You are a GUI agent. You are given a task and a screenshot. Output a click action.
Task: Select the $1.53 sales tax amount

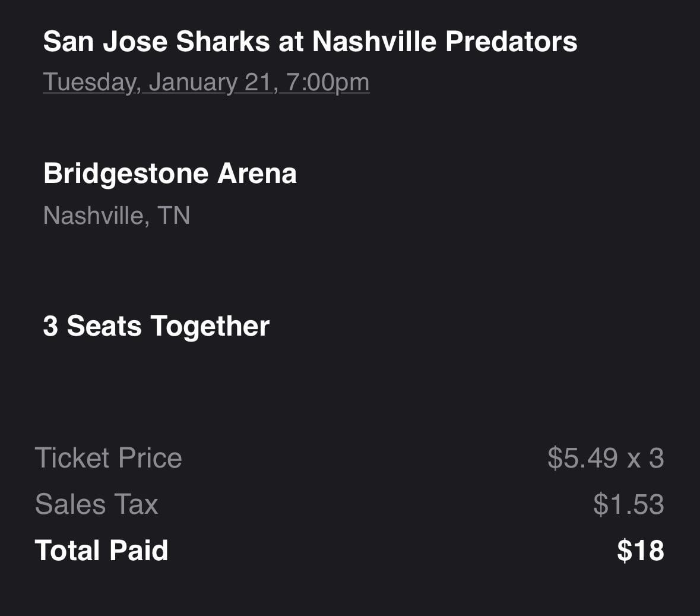pyautogui.click(x=628, y=504)
